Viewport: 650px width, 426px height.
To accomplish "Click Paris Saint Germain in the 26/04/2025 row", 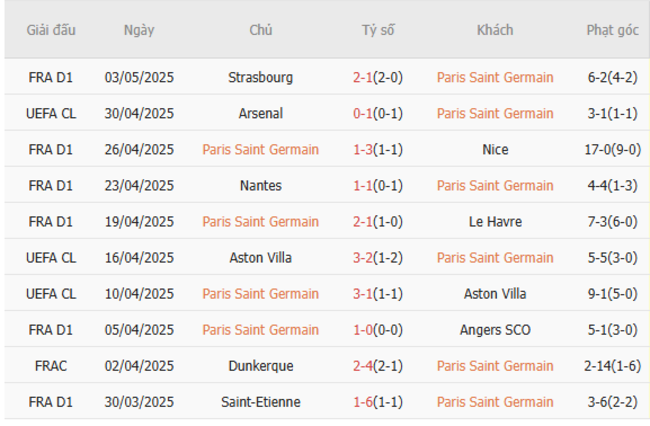I will (260, 149).
